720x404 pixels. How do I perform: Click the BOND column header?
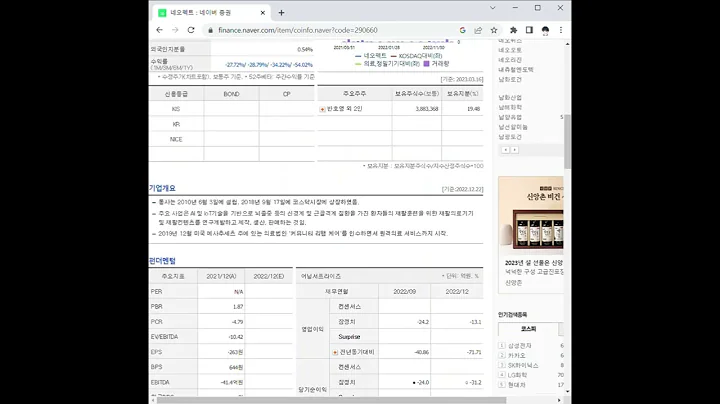tap(231, 94)
